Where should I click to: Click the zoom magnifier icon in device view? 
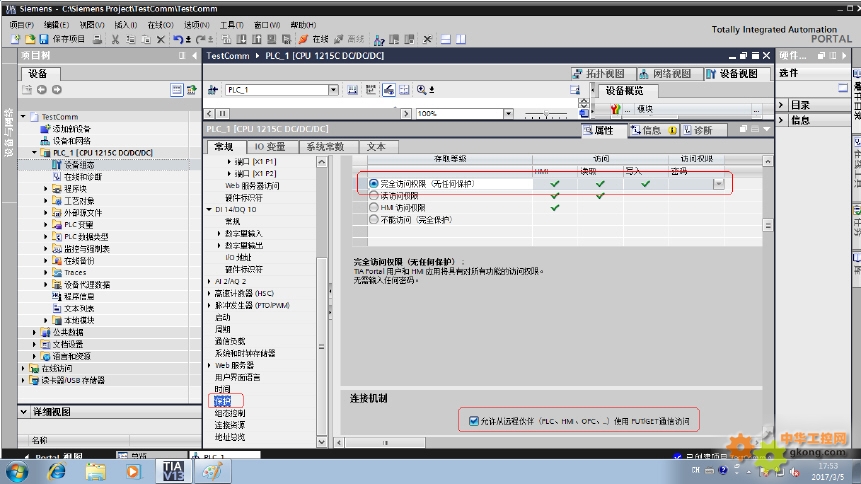[x=421, y=90]
